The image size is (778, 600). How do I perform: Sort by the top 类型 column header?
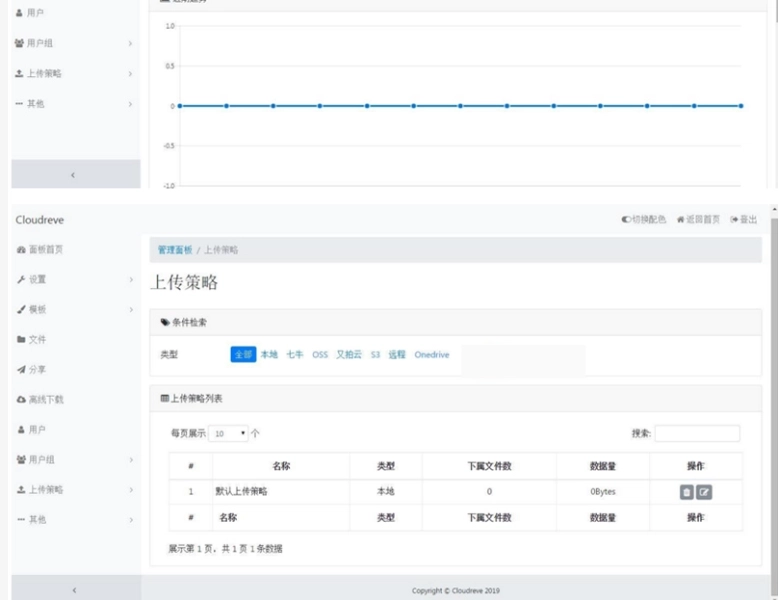[x=386, y=466]
